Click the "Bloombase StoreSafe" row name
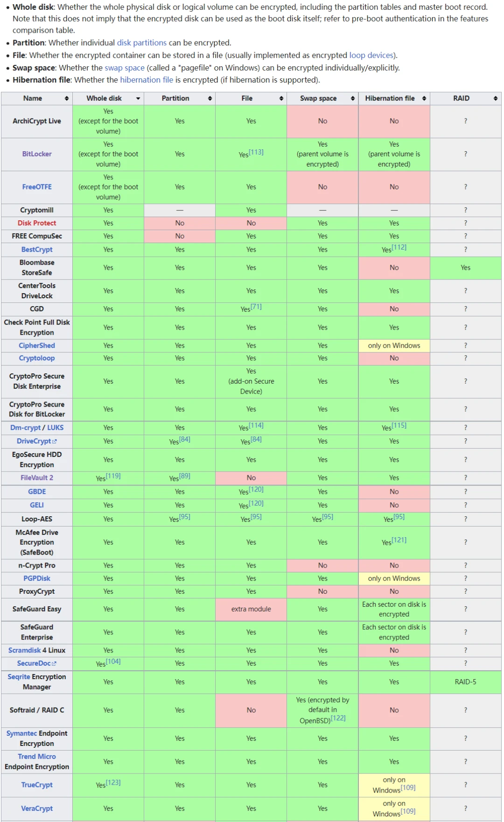Viewport: 504px width, 822px height. pyautogui.click(x=37, y=267)
